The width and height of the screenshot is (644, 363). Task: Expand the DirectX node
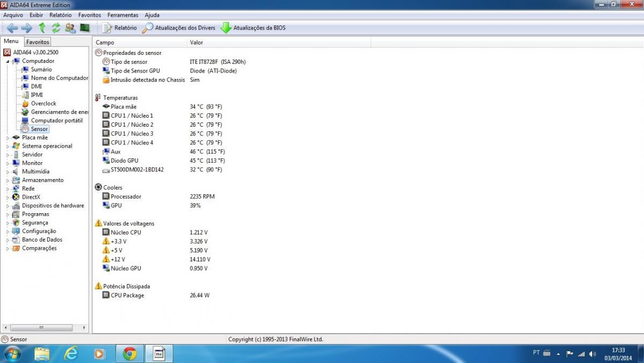point(8,198)
